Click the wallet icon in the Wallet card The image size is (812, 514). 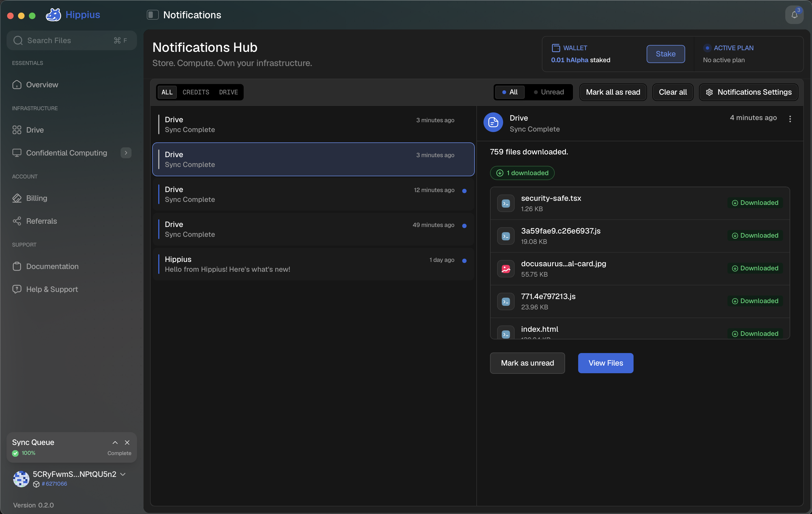pos(556,48)
